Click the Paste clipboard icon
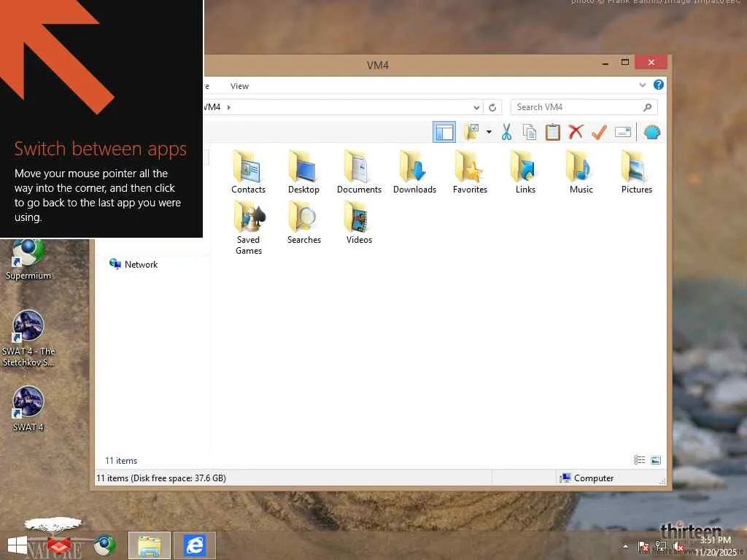The image size is (747, 560). click(x=553, y=132)
